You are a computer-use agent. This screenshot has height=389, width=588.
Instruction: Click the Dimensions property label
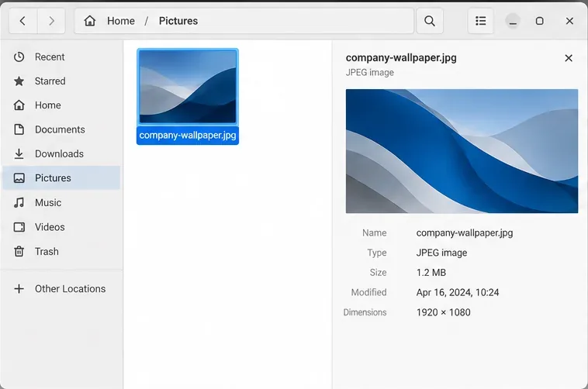(x=365, y=312)
